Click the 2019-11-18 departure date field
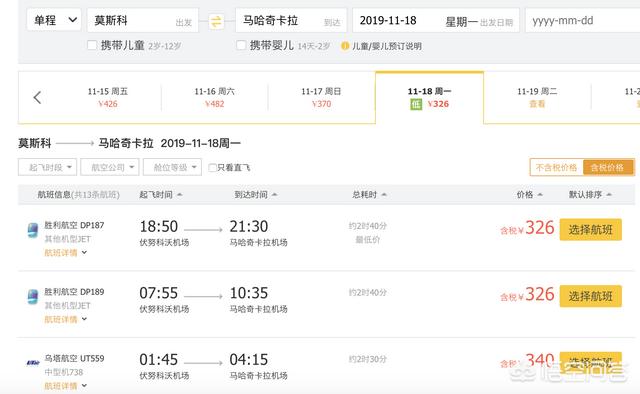 tap(436, 20)
